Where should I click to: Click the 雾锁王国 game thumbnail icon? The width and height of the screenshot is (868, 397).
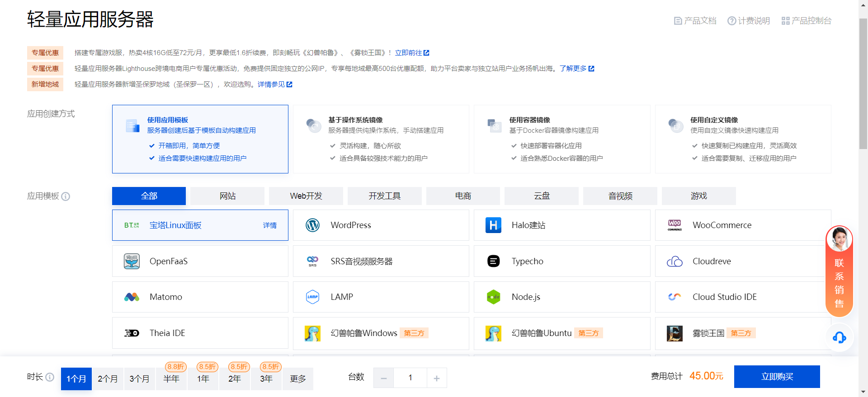[x=675, y=333]
